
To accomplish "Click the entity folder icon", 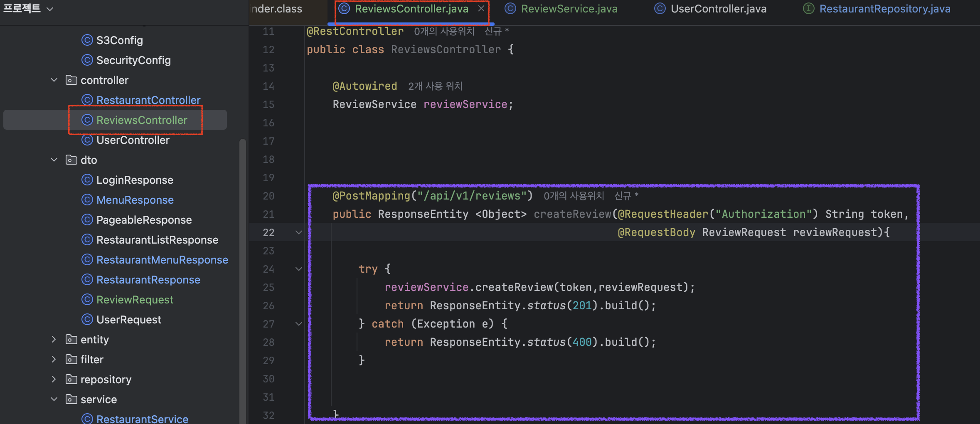I will (71, 339).
